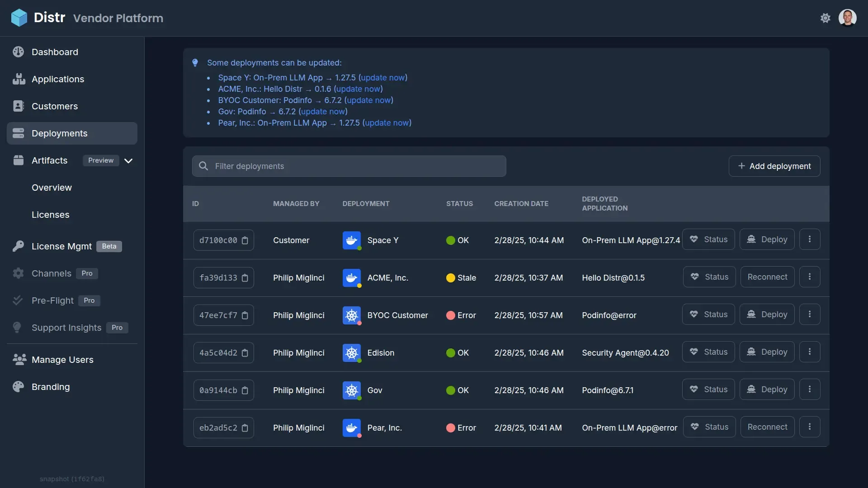
Task: Reconnect the ACME, Inc. deployment
Action: click(767, 277)
